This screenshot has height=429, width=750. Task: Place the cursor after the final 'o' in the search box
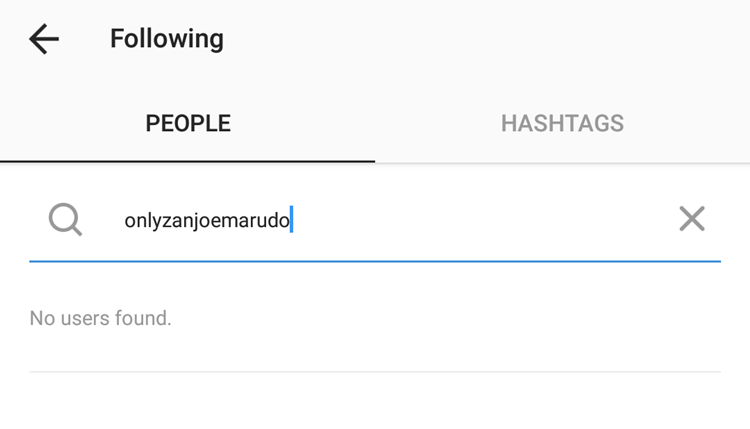[291, 220]
